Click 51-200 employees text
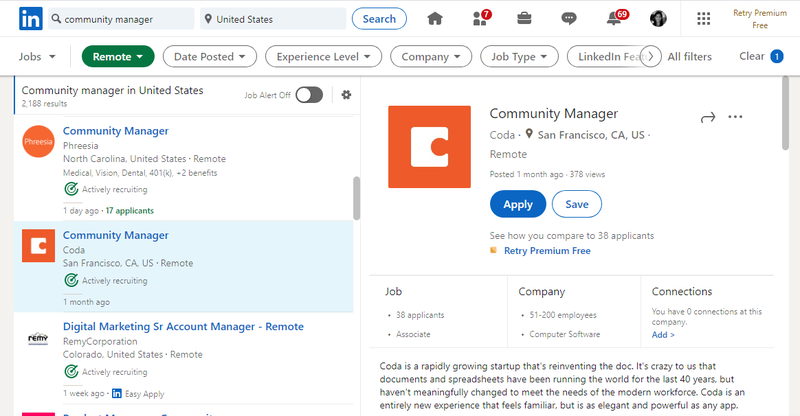Image resolution: width=800 pixels, height=416 pixels. (x=563, y=315)
